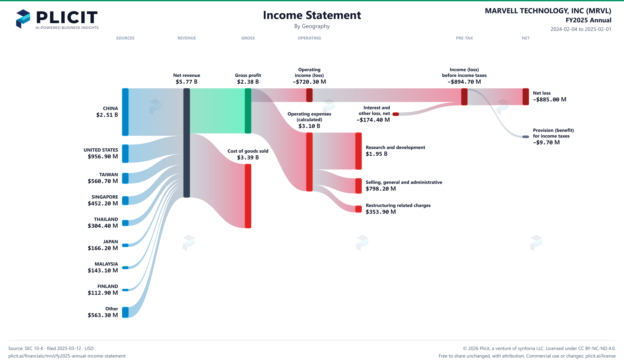Select the Research and development red node
The height and width of the screenshot is (364, 624).
pyautogui.click(x=359, y=151)
